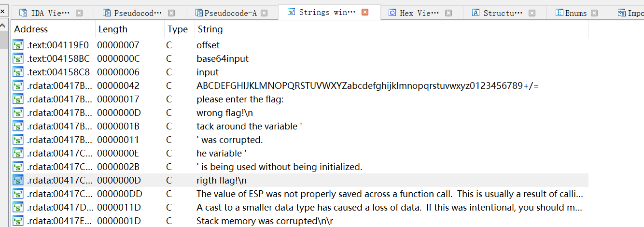Click string icon beside 'offset' row

point(18,45)
